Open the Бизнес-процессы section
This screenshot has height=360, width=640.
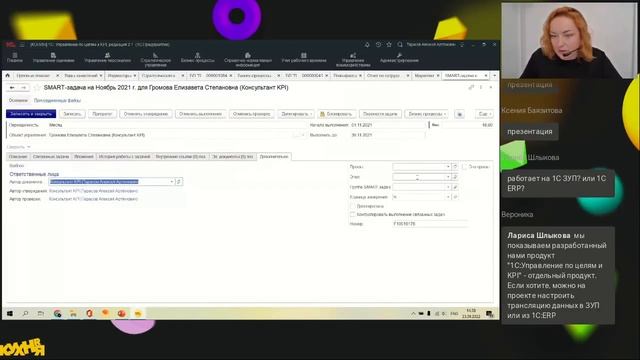[x=198, y=58]
